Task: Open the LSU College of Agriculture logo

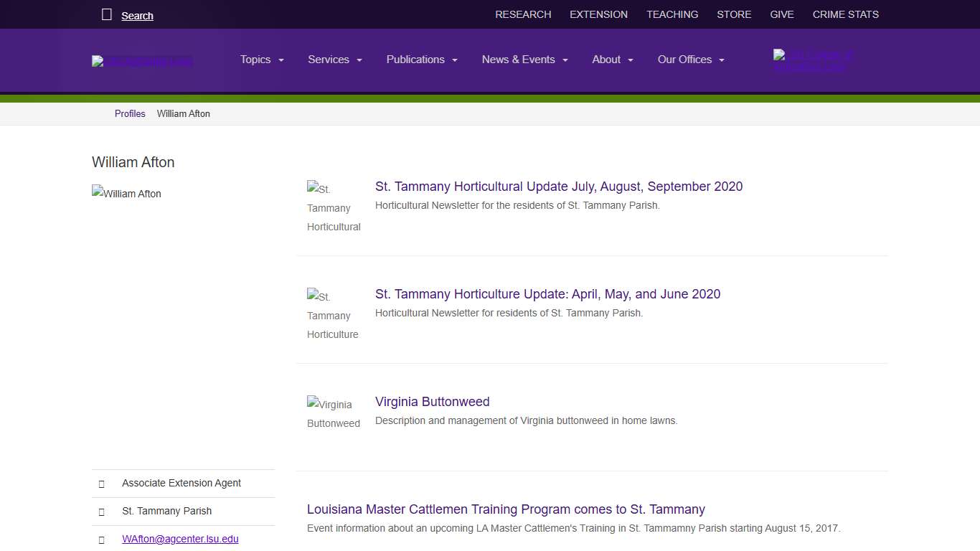Action: [x=813, y=61]
